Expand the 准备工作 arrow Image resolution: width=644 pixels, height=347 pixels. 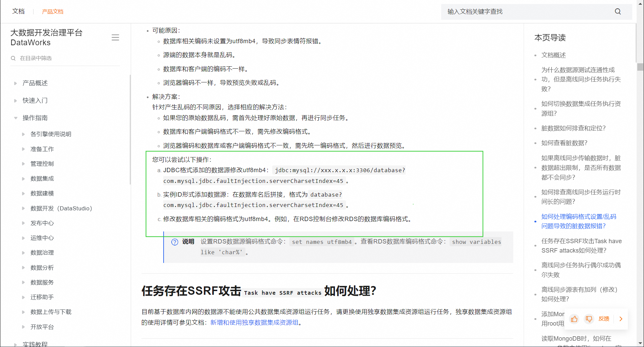click(x=23, y=149)
